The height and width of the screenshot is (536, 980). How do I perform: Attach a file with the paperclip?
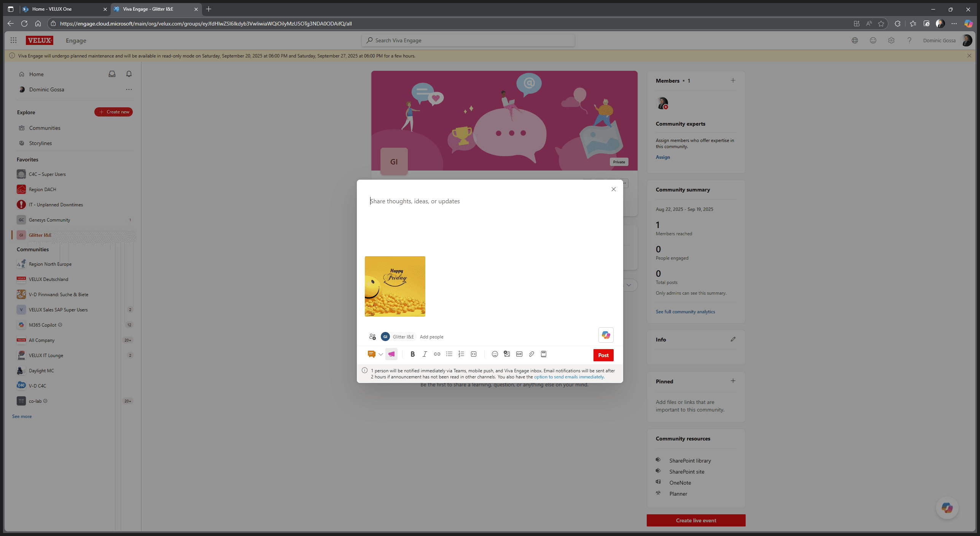pyautogui.click(x=531, y=354)
